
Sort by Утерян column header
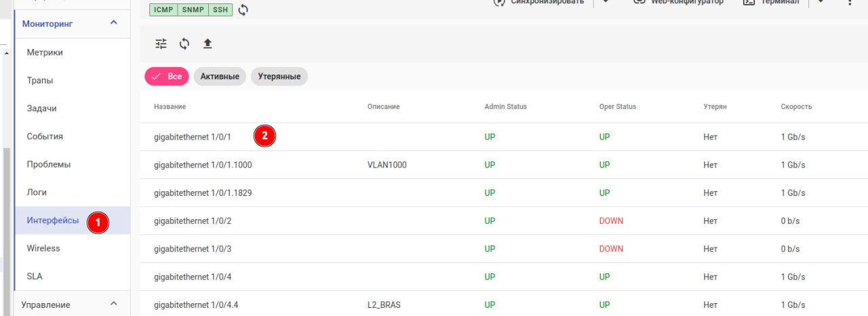click(715, 106)
